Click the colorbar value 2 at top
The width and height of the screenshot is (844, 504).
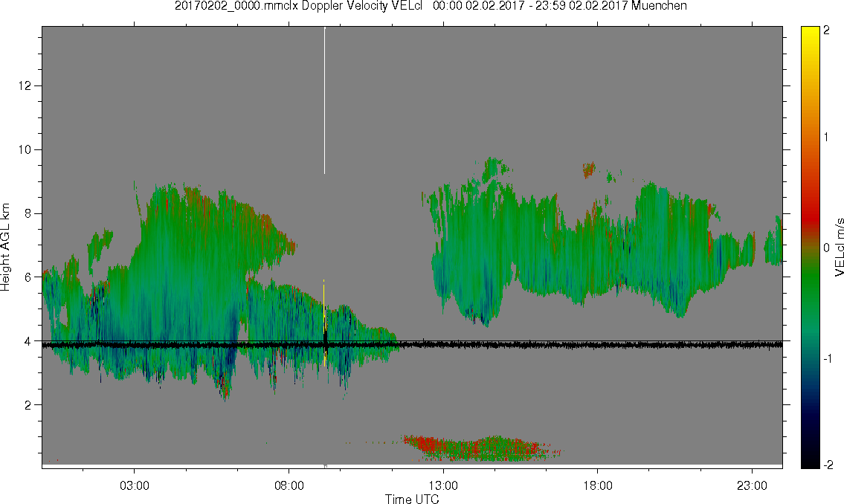tap(826, 30)
